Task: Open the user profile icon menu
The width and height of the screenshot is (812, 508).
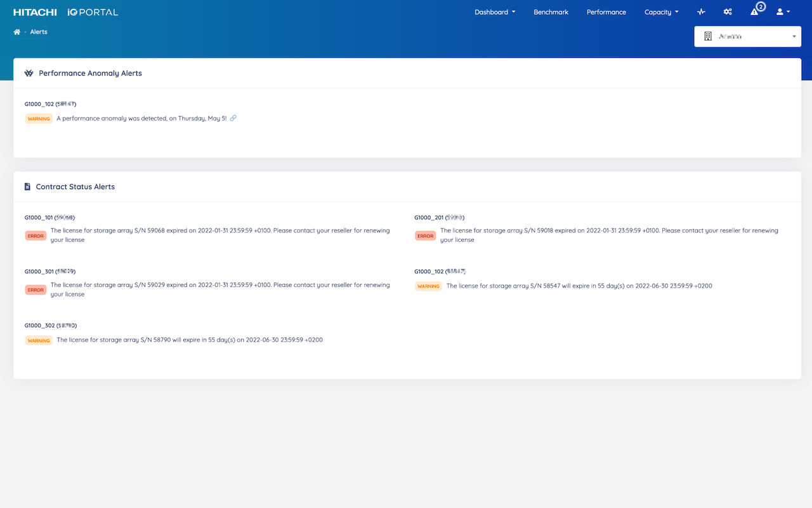Action: (x=783, y=12)
